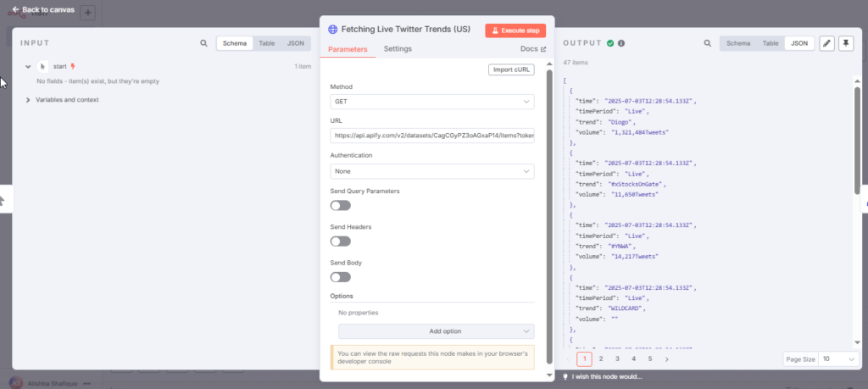This screenshot has height=389, width=868.
Task: Click the developer console notice text
Action: 432,357
